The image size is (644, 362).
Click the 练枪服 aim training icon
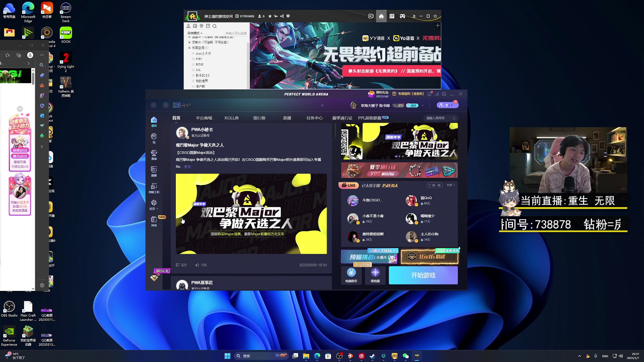(375, 275)
